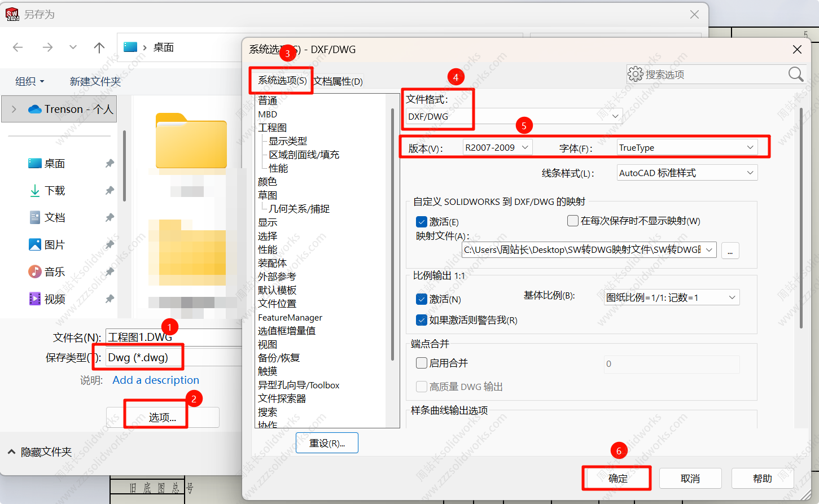Select 异型孔向导/Toolbox tree item

299,385
